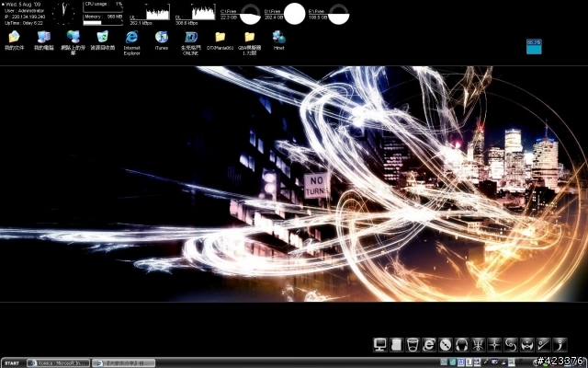Click the Internet Explorer dock icon
This screenshot has width=588, height=368.
point(429,344)
